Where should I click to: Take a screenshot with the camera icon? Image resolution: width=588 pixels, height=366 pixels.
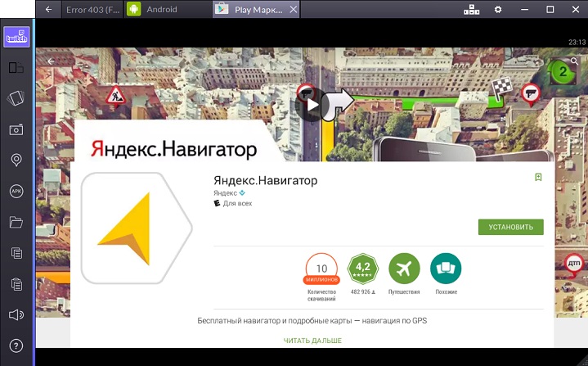(16, 130)
